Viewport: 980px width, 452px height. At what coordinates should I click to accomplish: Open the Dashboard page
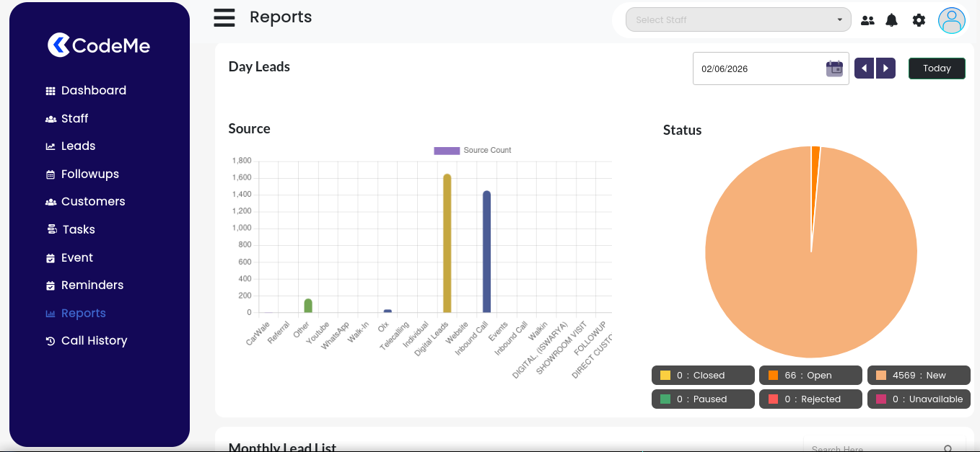tap(94, 90)
